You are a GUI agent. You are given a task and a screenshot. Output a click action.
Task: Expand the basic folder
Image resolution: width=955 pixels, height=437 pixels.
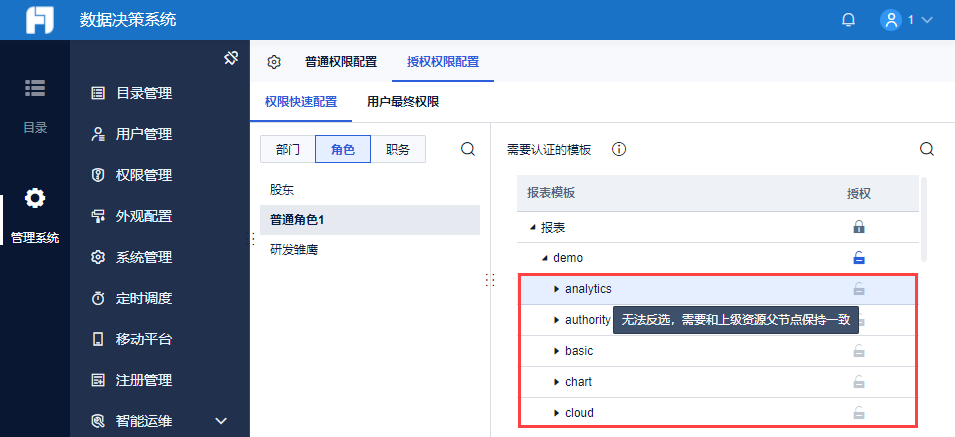click(x=556, y=351)
